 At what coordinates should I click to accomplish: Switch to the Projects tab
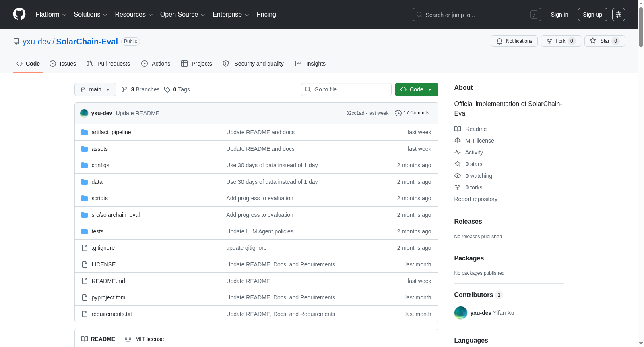pos(196,64)
